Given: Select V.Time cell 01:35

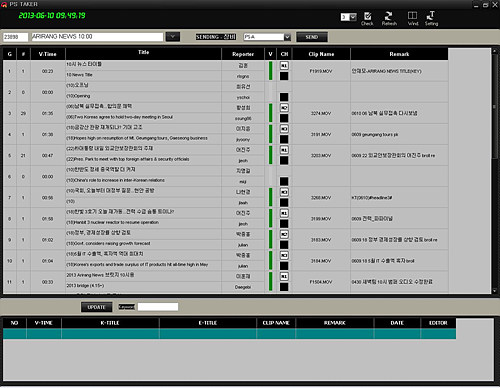Looking at the screenshot, I should click(x=47, y=113).
